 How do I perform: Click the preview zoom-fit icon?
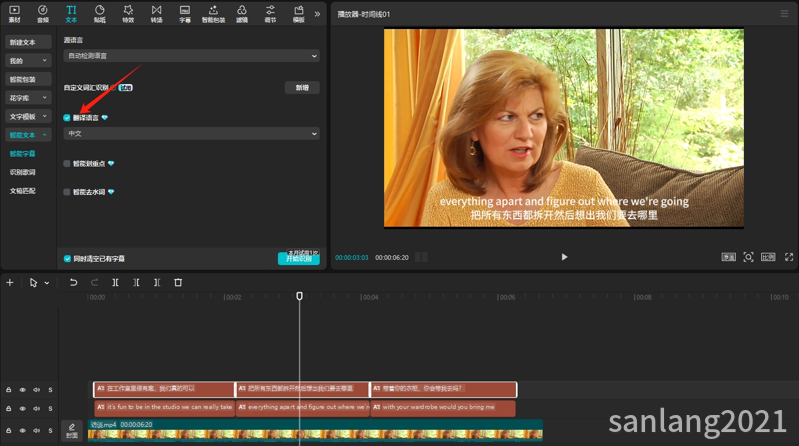(748, 257)
